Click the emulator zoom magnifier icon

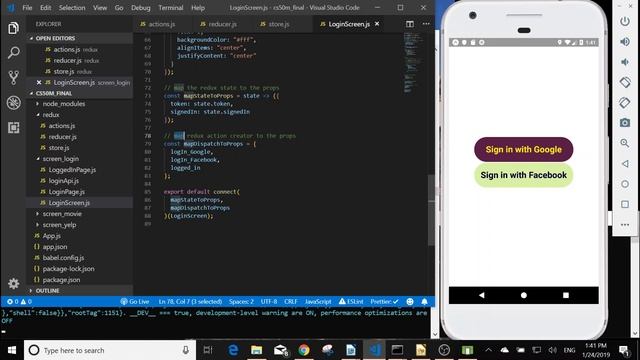[x=624, y=143]
